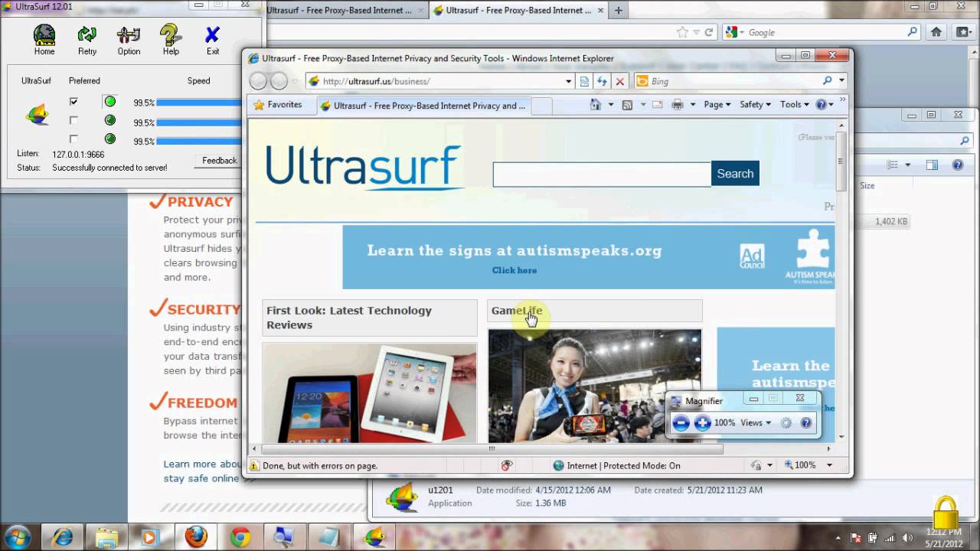Click the GameLife photo thumbnail
The height and width of the screenshot is (551, 980).
[595, 386]
